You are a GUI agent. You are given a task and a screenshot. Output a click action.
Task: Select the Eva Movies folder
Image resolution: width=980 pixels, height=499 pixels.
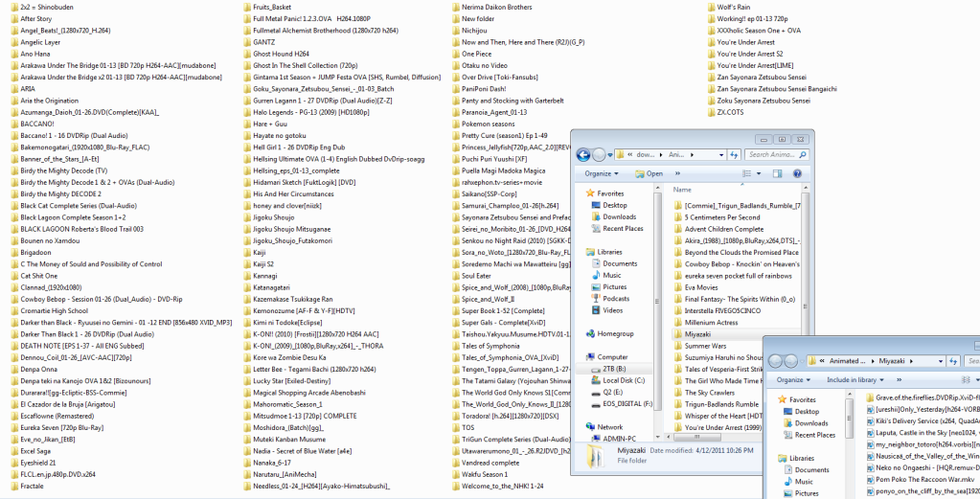point(695,287)
